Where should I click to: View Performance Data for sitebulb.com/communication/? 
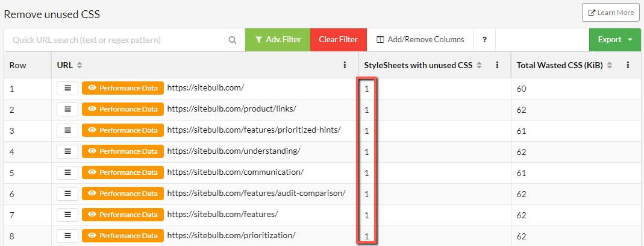pos(123,172)
